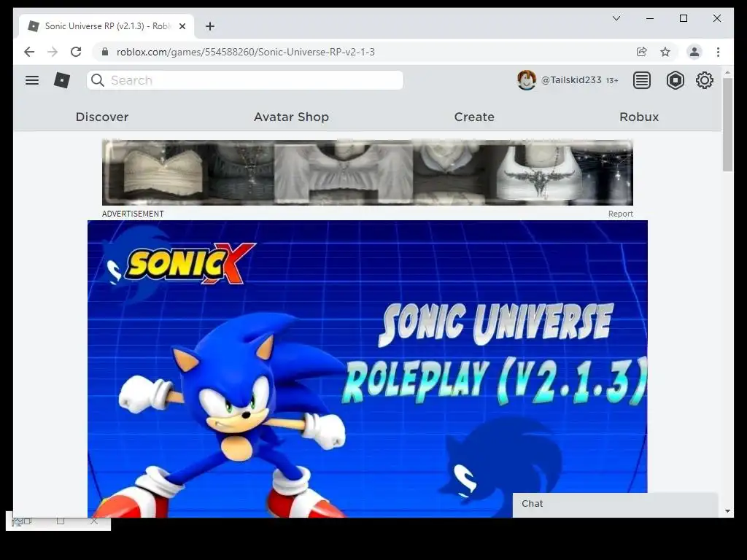Click the clothing advertisement banner
Screen dimensions: 747x560
click(368, 173)
